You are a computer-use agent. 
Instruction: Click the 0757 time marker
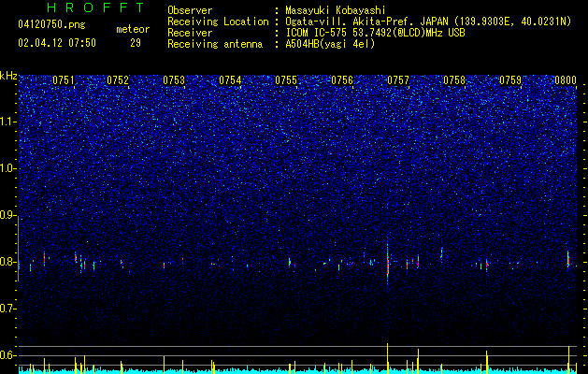tap(398, 80)
